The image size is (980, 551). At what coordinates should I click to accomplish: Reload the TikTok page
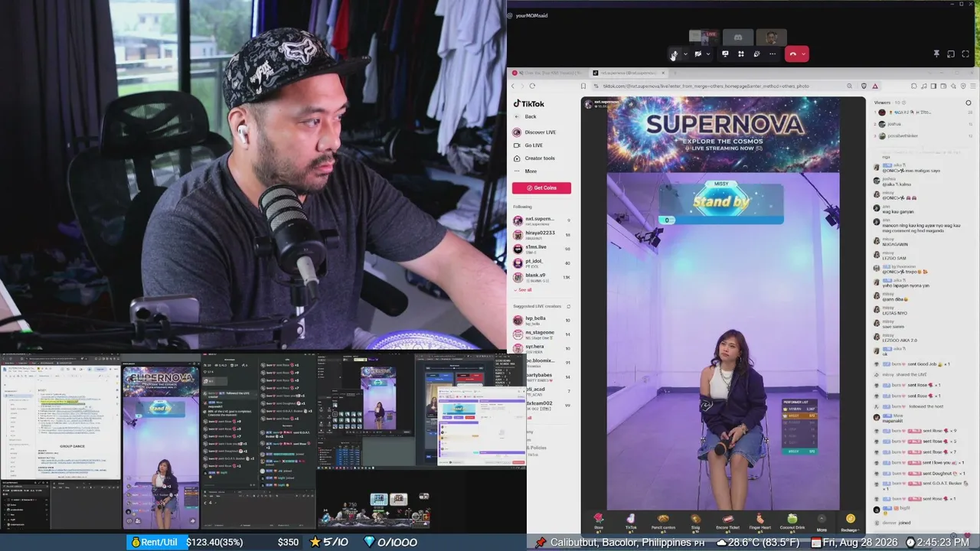click(x=532, y=86)
